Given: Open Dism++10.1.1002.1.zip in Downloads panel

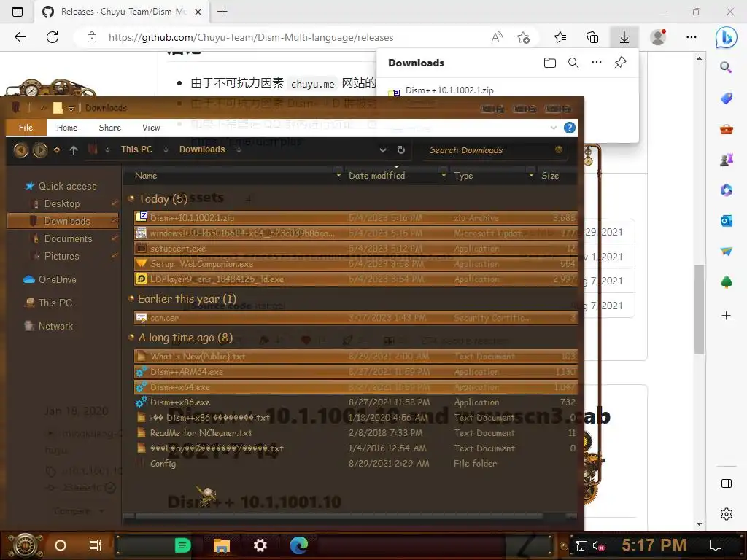Looking at the screenshot, I should tap(449, 90).
